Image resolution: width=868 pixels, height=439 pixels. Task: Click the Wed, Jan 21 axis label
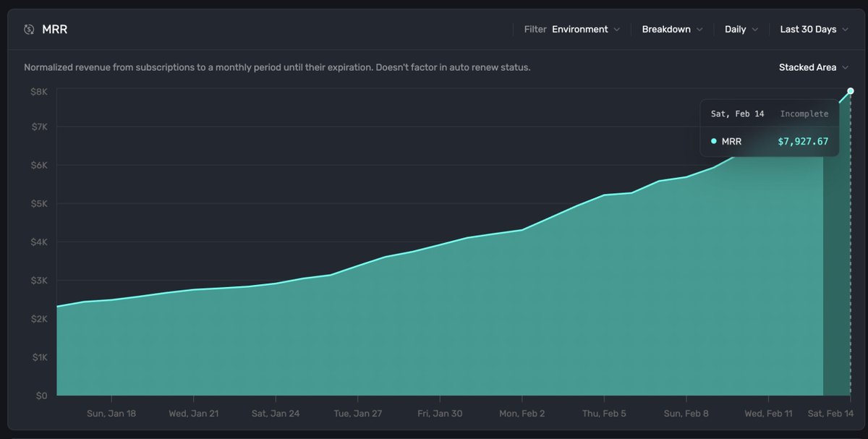[194, 414]
